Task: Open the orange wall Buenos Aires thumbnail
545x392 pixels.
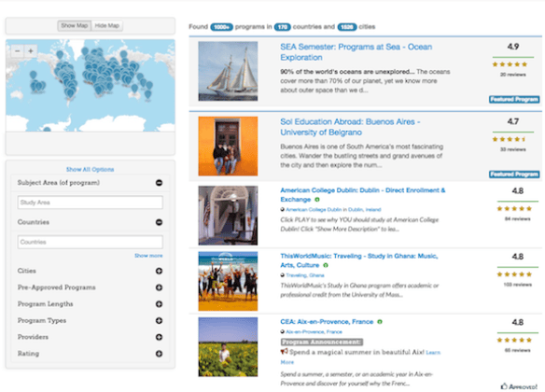Action: pos(228,146)
